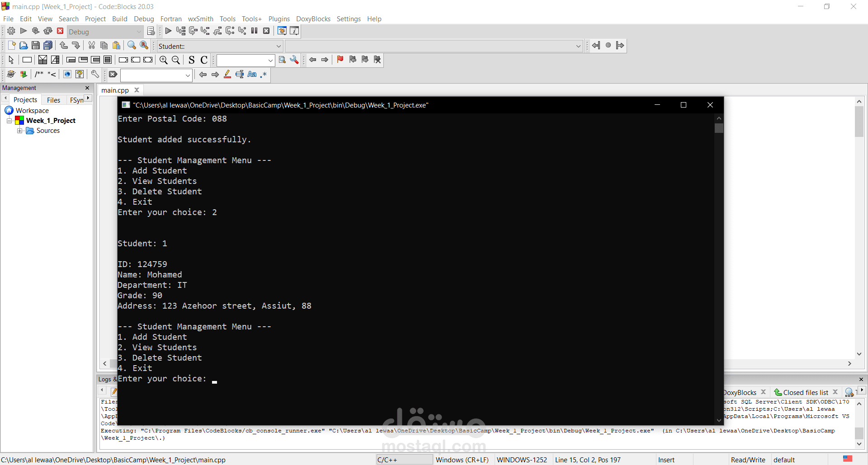Switch to the Files tab in Management

point(53,100)
